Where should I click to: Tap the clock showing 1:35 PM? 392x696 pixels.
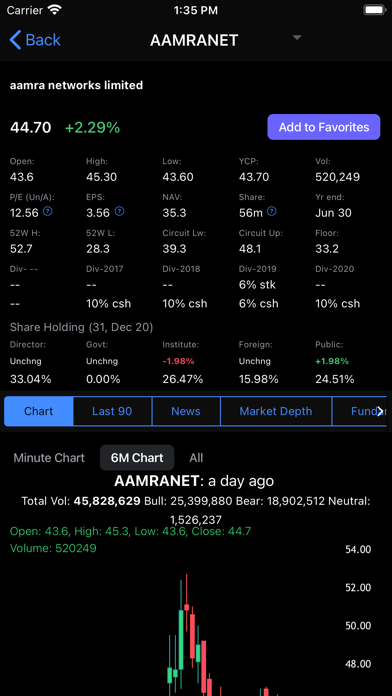click(x=196, y=10)
